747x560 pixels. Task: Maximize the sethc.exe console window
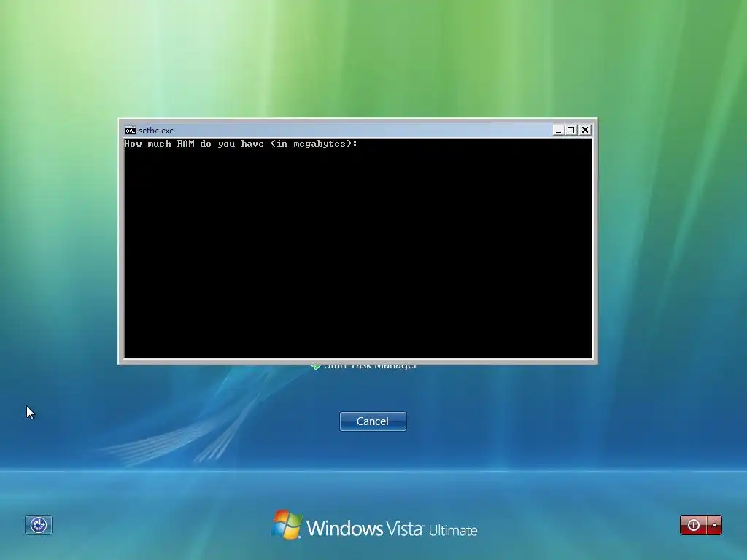(x=571, y=130)
